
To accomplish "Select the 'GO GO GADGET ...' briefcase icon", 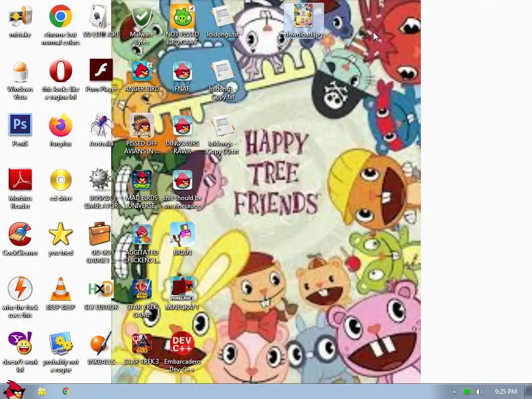I will [99, 234].
